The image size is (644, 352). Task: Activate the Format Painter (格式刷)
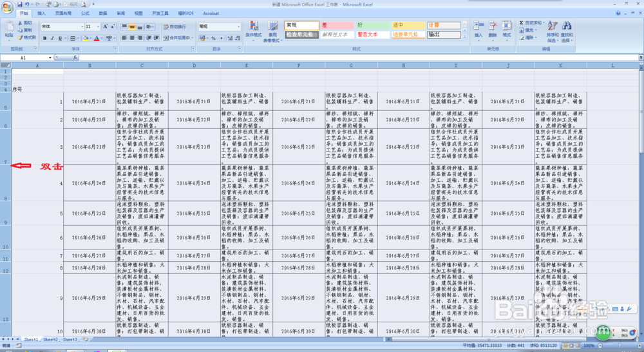(26, 37)
